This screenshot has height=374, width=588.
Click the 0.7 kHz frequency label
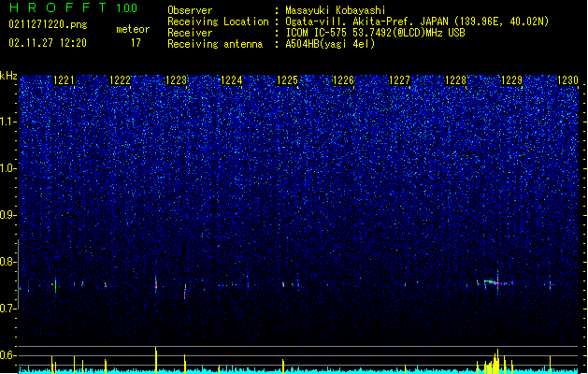(x=7, y=309)
